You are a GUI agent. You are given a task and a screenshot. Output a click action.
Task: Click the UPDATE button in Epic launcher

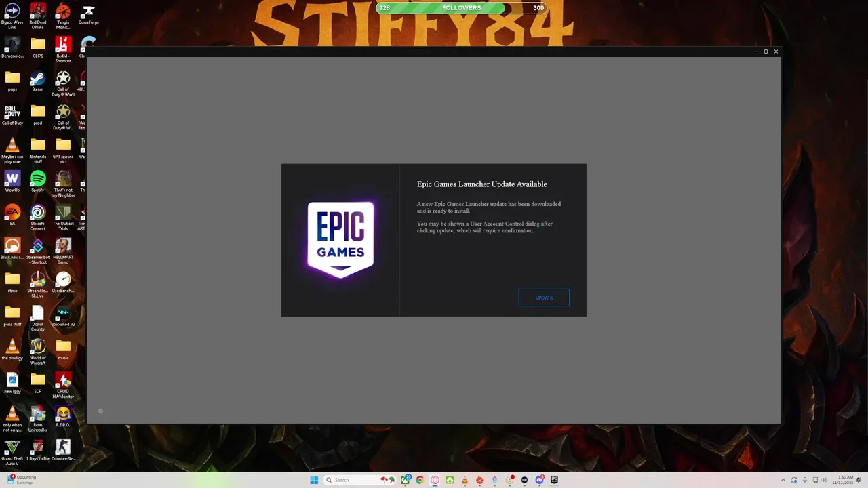tap(544, 298)
